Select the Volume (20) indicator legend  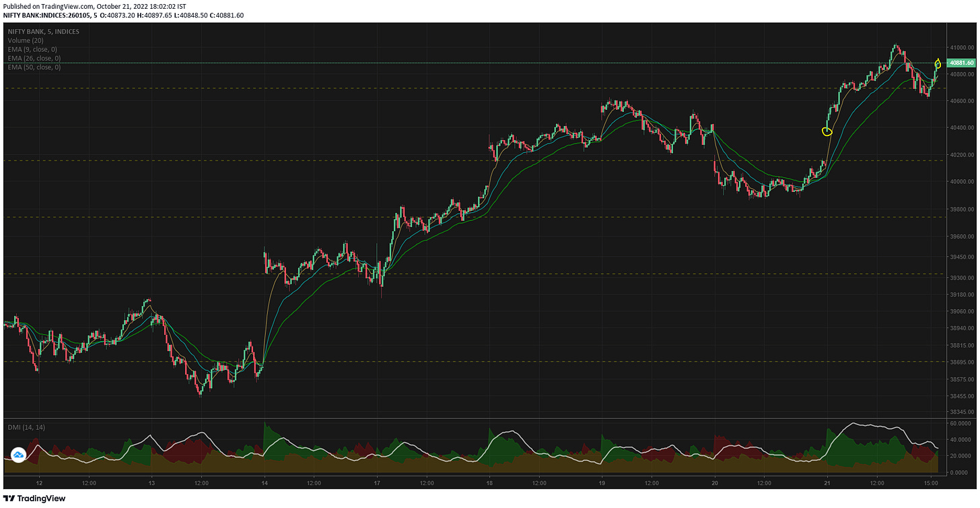26,40
